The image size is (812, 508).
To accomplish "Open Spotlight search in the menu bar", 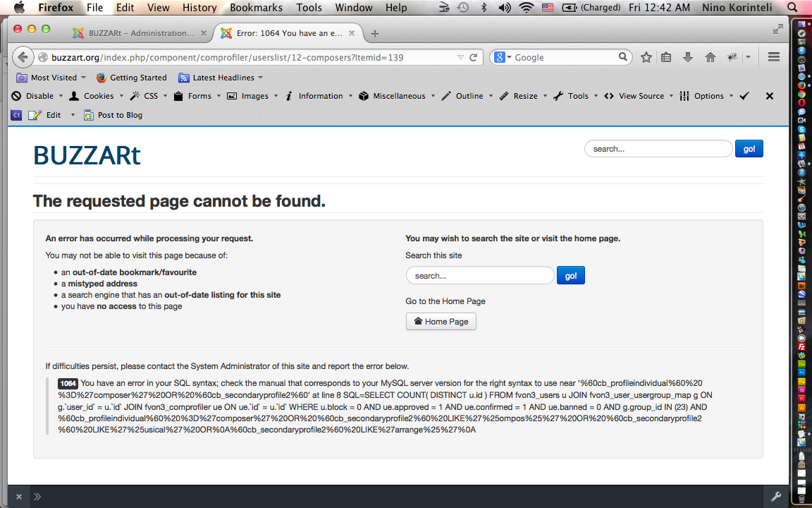I will pos(792,7).
